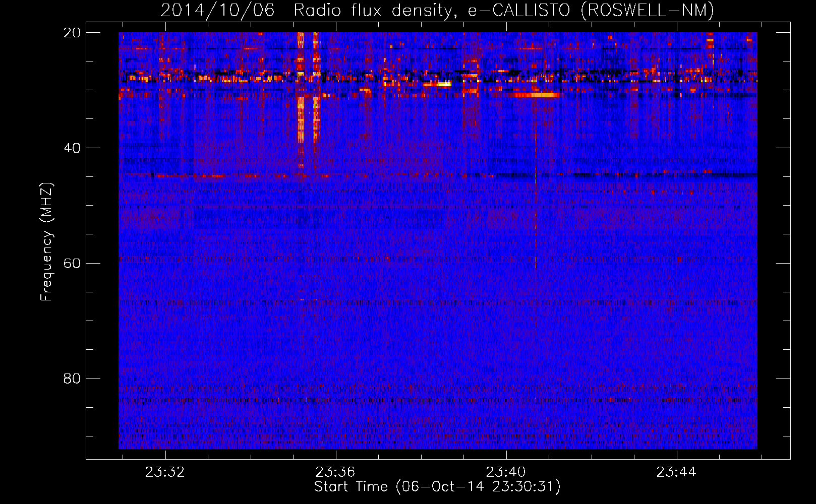
Task: Click the 'Frequency (MHZ)' axis label
Action: [46, 241]
